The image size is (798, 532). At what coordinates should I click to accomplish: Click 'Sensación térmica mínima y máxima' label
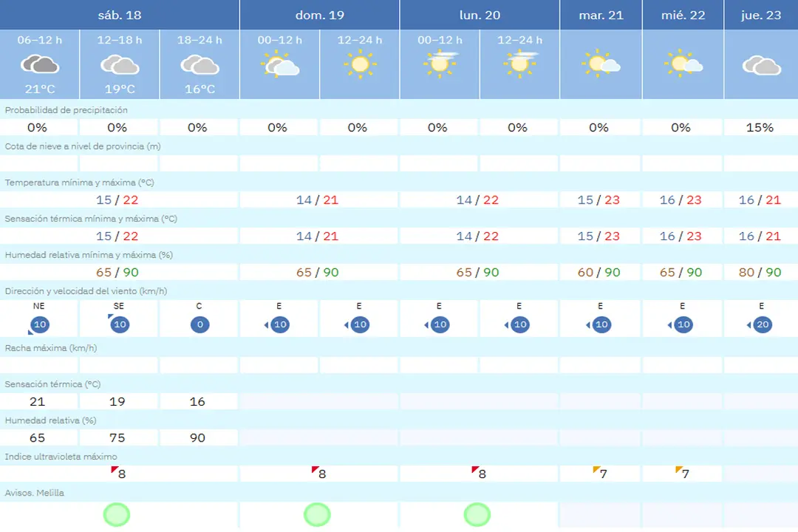click(x=91, y=219)
